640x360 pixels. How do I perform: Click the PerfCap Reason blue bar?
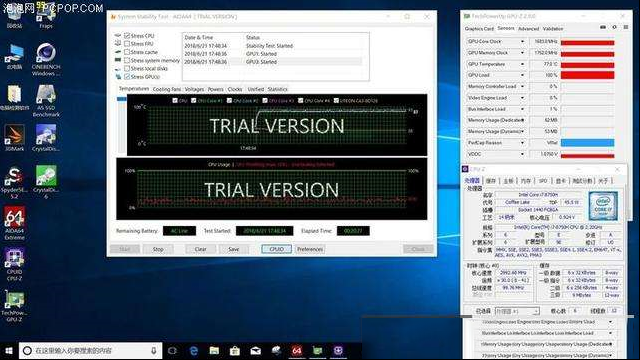tap(587, 143)
